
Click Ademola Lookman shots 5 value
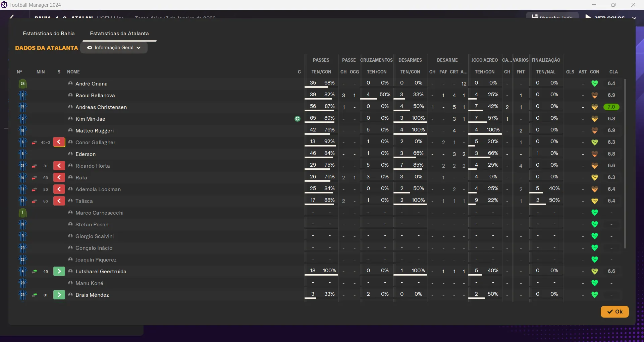tap(538, 188)
